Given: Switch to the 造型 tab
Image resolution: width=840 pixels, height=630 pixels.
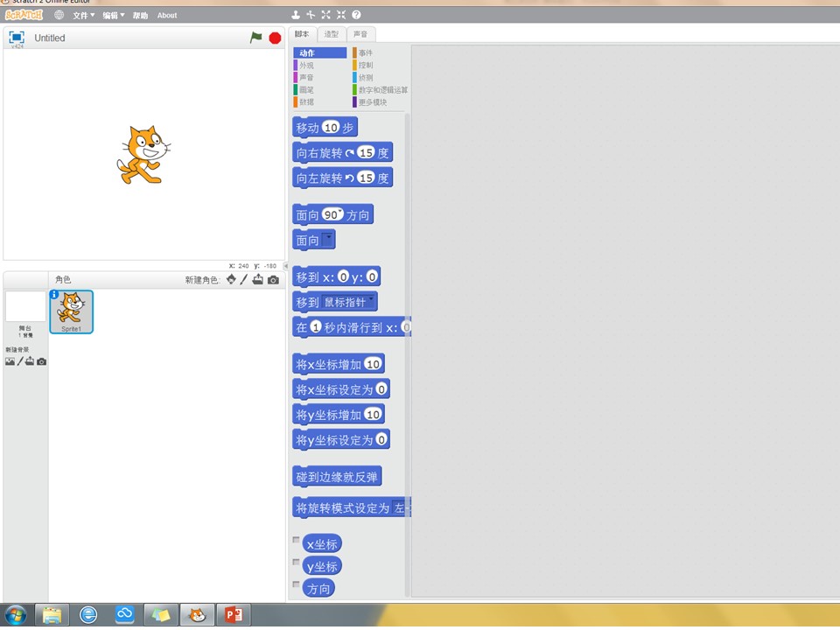Looking at the screenshot, I should (331, 34).
